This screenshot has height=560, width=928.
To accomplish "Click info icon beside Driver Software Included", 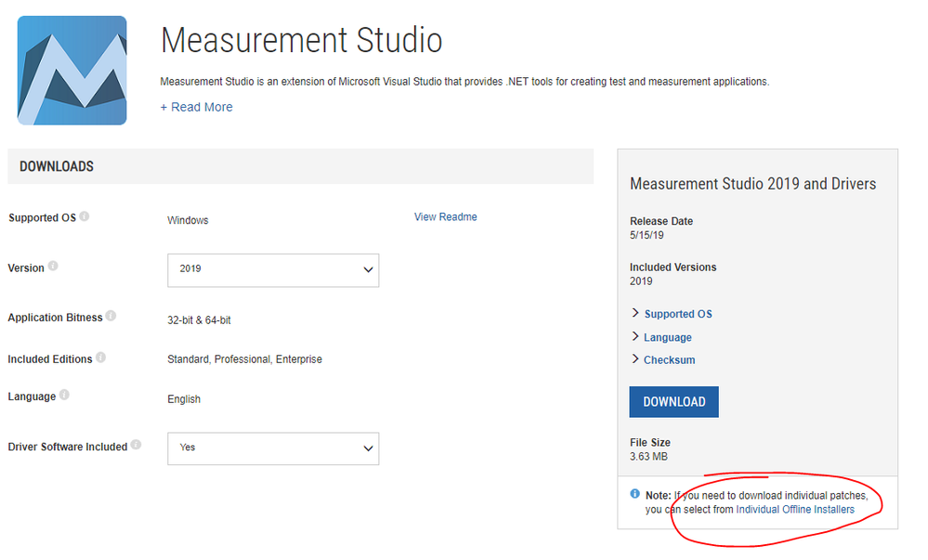I will (x=137, y=445).
